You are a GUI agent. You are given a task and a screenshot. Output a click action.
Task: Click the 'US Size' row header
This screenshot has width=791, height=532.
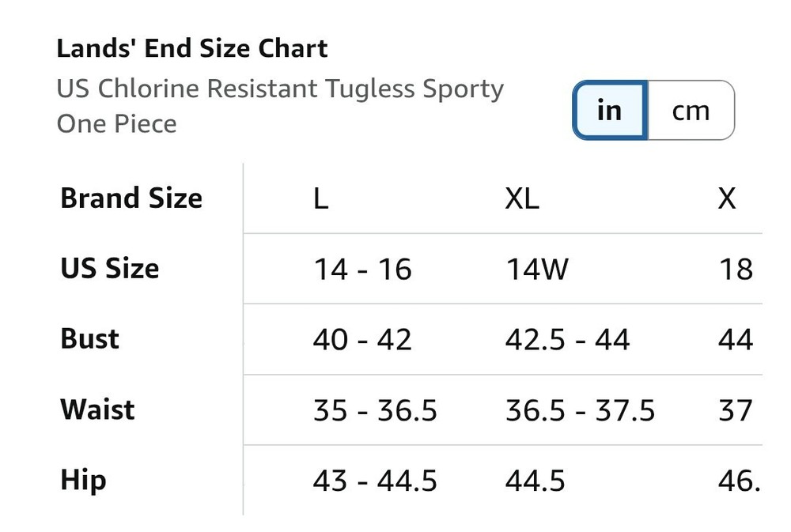pos(109,268)
